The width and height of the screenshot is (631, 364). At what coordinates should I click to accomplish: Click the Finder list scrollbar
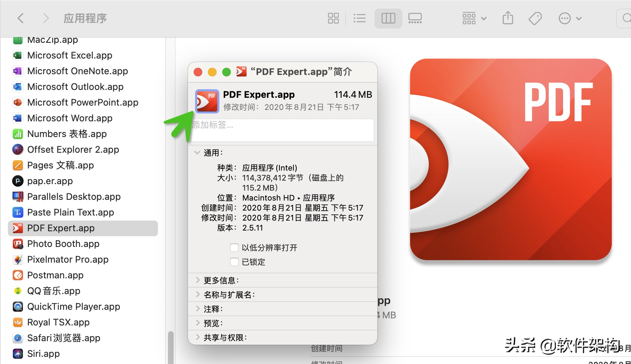tap(171, 347)
